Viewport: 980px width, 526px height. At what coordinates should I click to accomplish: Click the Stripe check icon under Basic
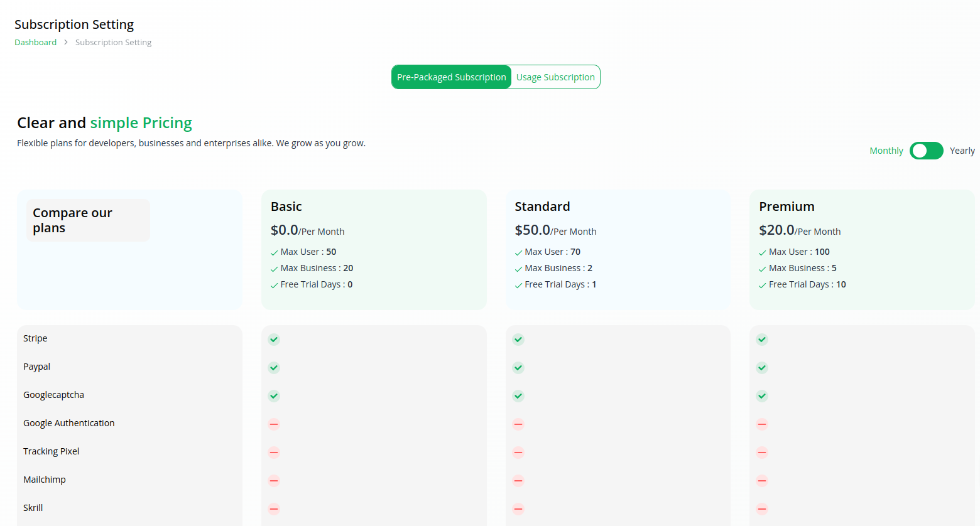click(274, 340)
